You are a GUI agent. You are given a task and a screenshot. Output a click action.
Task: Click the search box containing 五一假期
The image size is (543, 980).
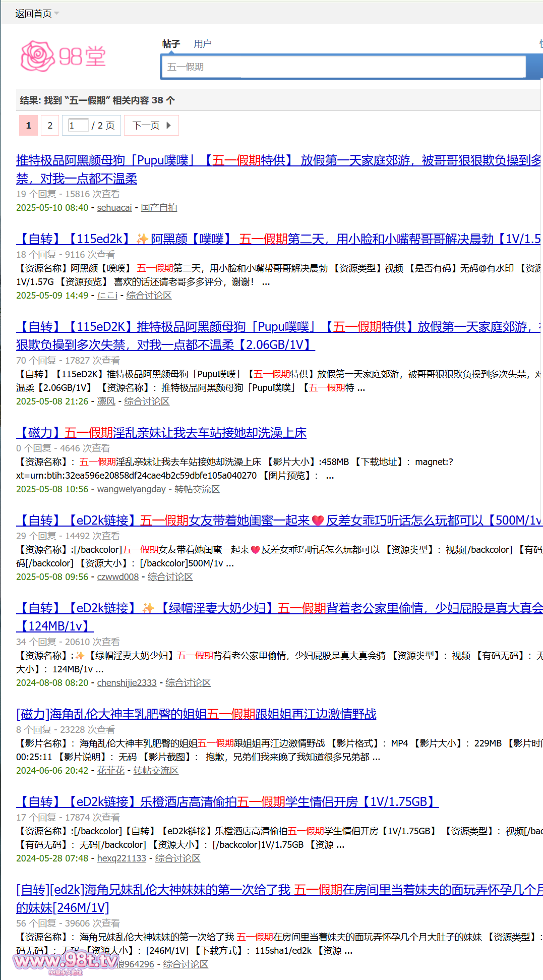pyautogui.click(x=343, y=67)
